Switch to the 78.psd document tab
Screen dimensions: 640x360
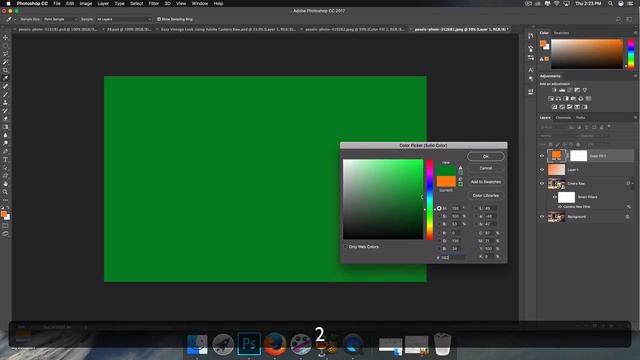[x=128, y=29]
